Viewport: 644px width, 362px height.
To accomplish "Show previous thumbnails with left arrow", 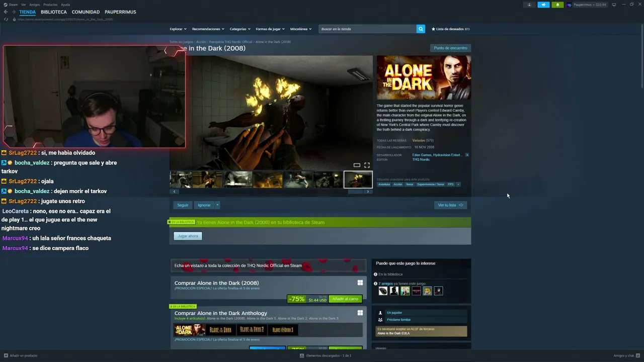I will pos(175,192).
